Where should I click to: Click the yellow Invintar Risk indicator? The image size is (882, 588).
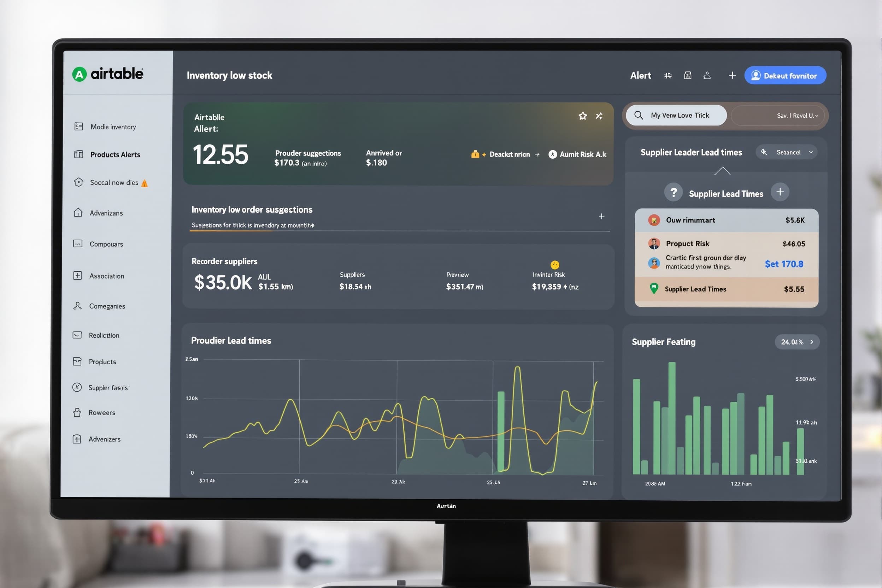(x=555, y=265)
